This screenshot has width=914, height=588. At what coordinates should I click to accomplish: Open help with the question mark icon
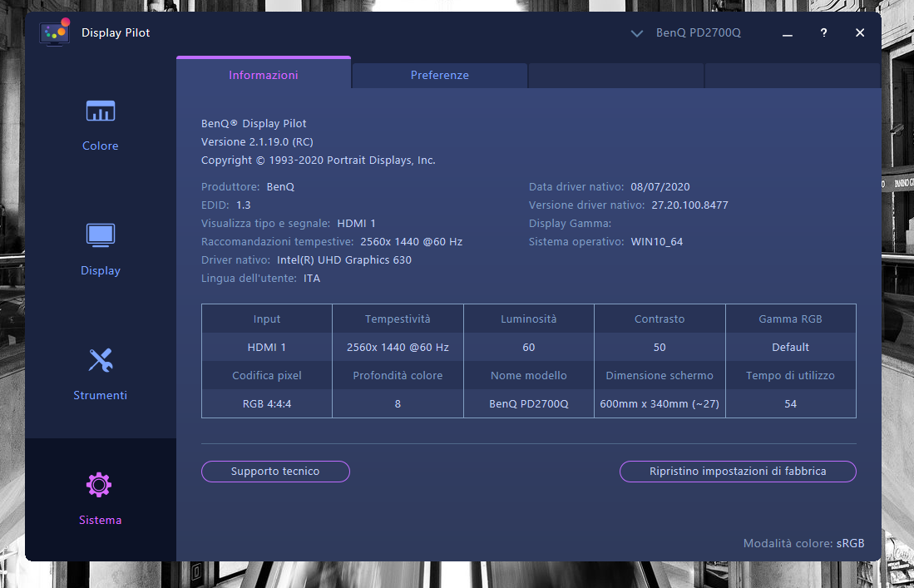[x=823, y=32]
